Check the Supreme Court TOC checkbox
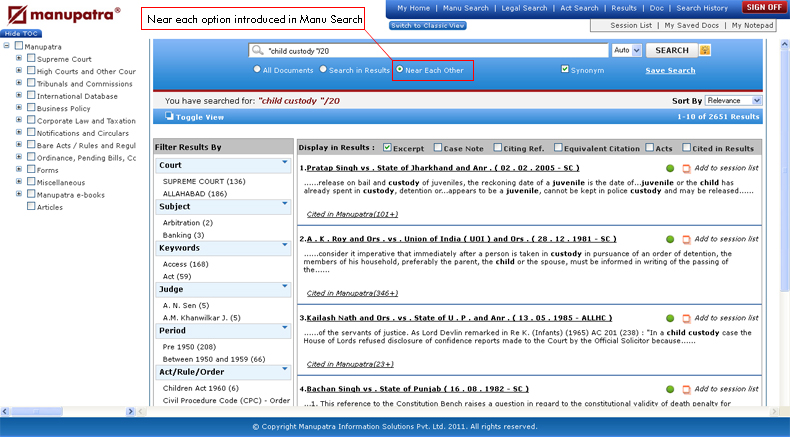This screenshot has width=790, height=437. [31, 58]
